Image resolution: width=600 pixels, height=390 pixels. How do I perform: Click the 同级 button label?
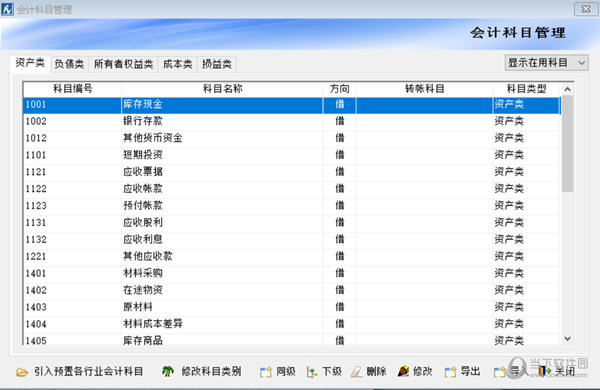pos(286,371)
